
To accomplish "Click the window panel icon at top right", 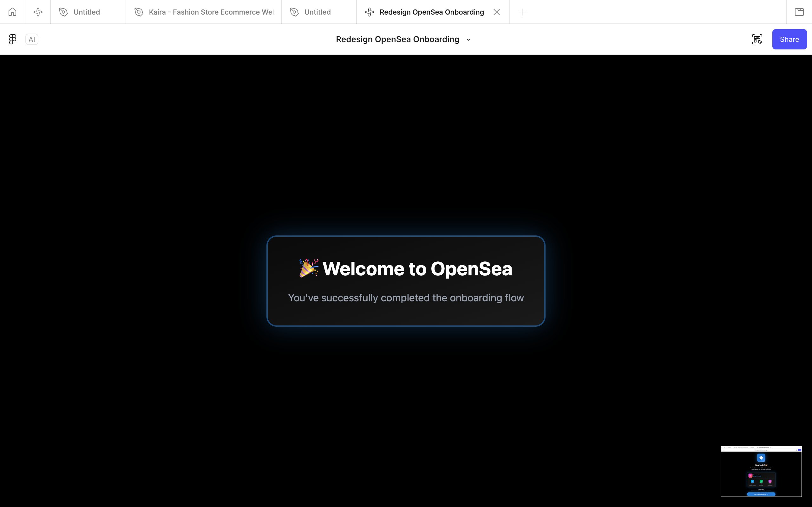I will pos(799,12).
